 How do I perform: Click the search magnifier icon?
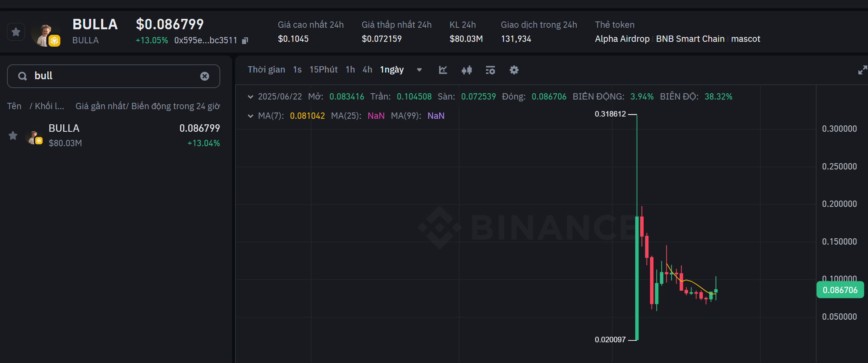click(23, 76)
